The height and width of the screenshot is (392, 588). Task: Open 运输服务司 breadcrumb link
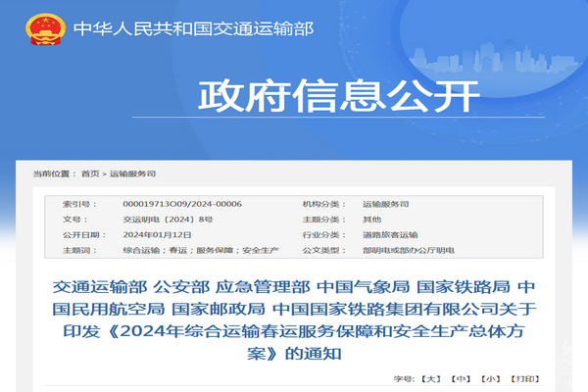[x=132, y=173]
